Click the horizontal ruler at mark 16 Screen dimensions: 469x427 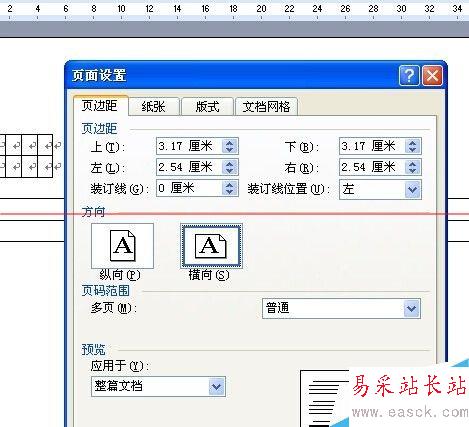click(205, 9)
